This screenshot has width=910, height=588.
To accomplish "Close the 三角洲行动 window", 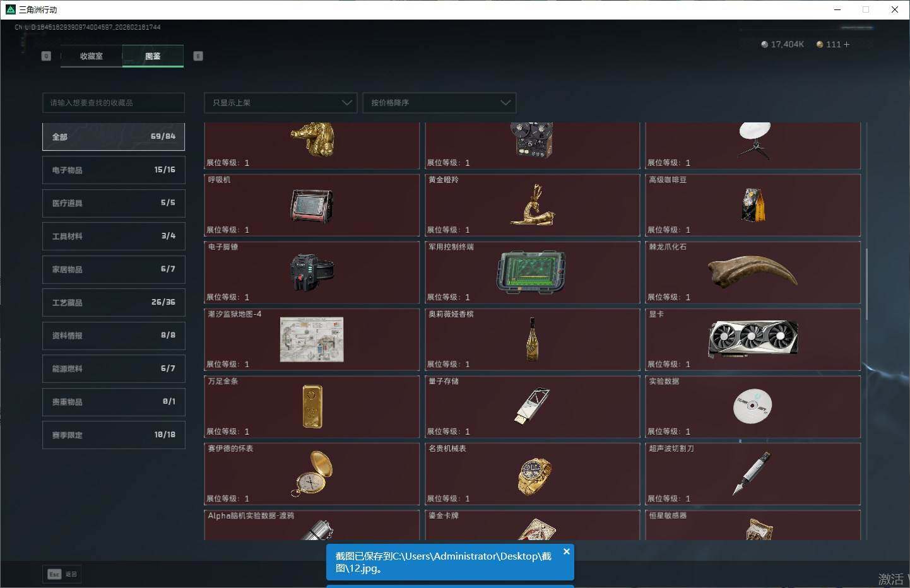I will (x=895, y=9).
